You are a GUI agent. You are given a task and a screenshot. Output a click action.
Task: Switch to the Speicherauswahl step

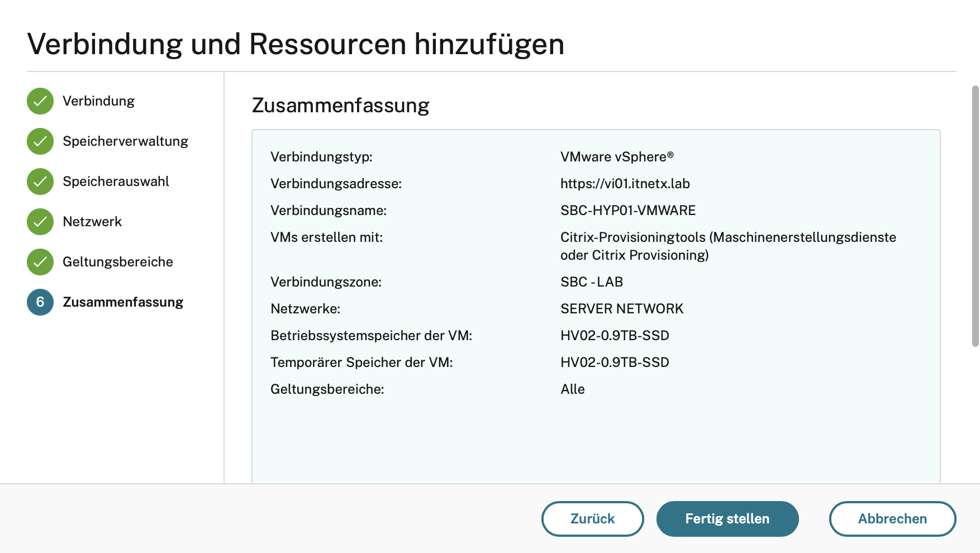tap(116, 182)
